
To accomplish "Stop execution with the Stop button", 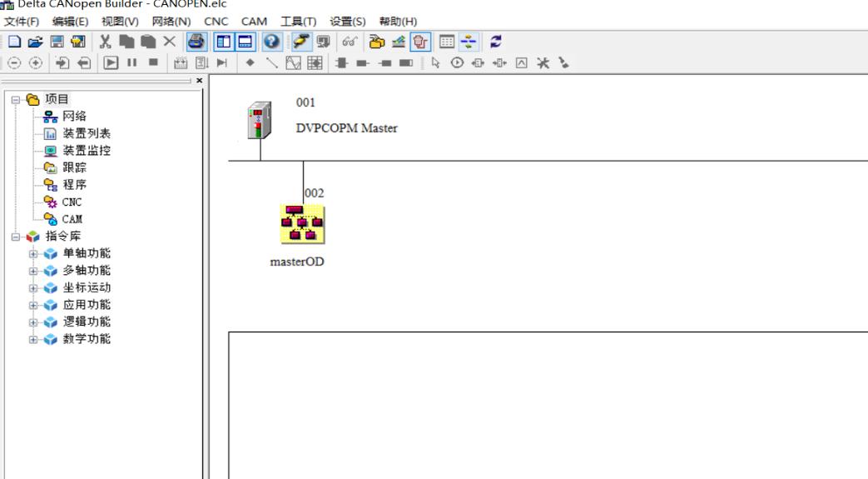I will [153, 62].
